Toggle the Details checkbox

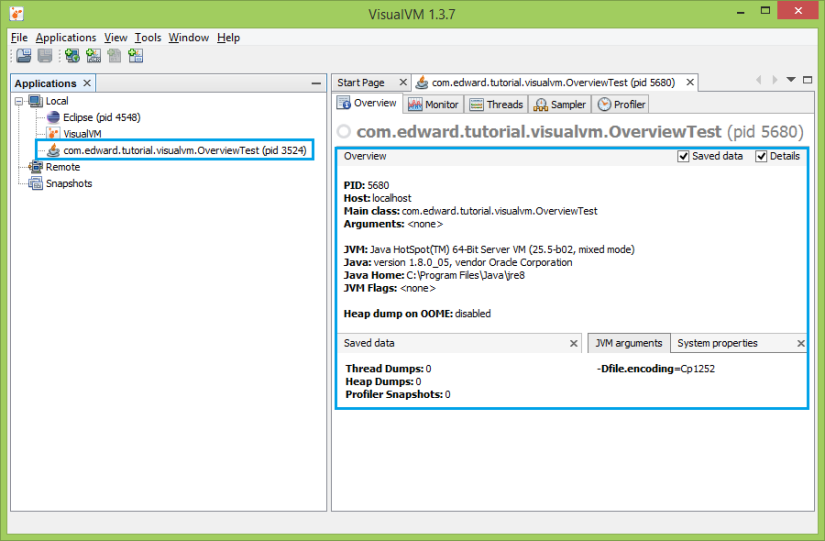761,156
